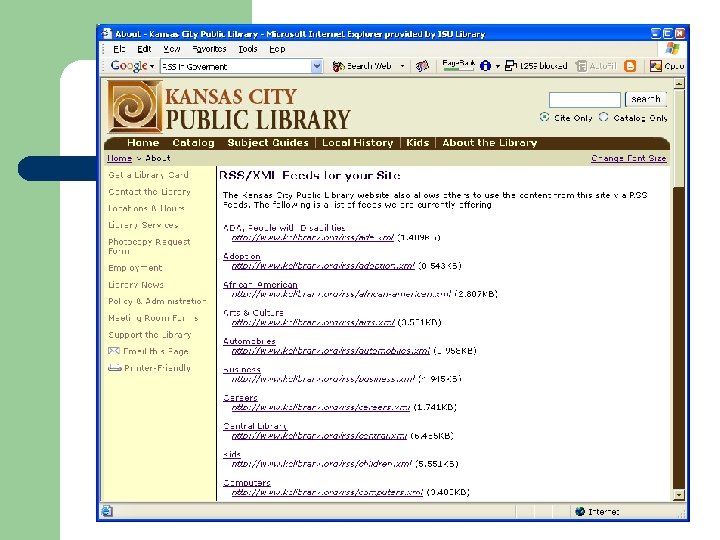Click Library Services sidebar link

point(143,225)
